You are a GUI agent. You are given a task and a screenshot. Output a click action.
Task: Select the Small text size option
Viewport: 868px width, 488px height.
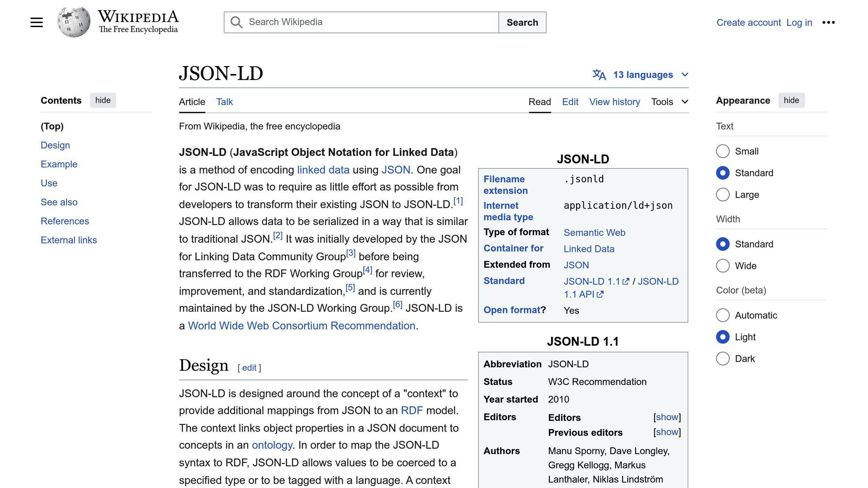tap(723, 151)
